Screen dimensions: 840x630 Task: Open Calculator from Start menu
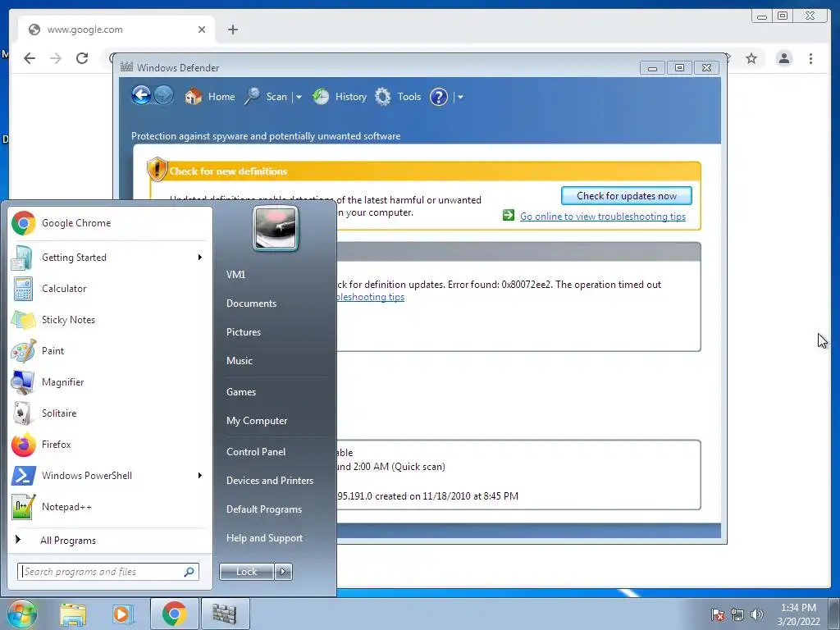coord(109,289)
